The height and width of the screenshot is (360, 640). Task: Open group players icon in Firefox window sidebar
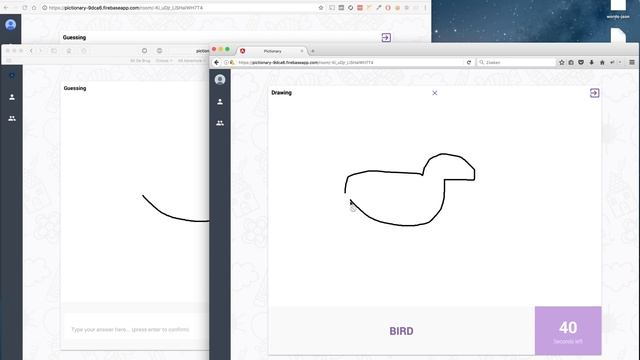tap(220, 123)
